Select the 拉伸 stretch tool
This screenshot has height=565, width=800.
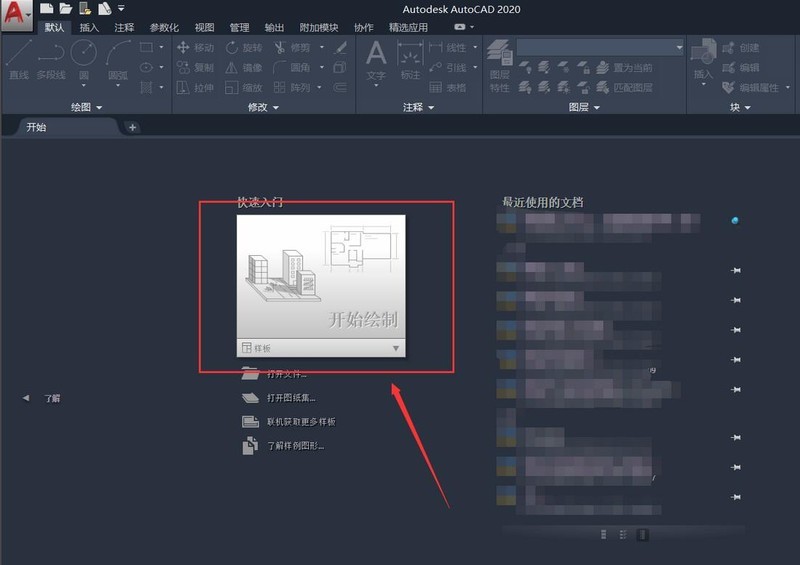[x=195, y=88]
